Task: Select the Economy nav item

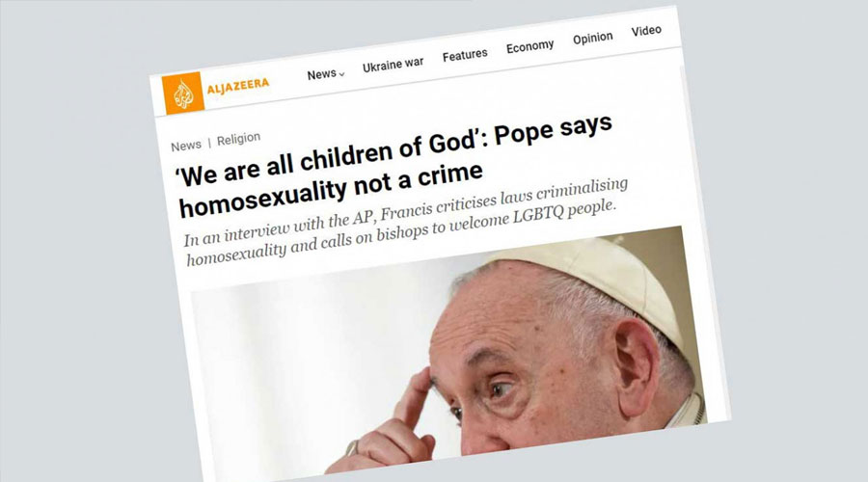Action: point(529,46)
